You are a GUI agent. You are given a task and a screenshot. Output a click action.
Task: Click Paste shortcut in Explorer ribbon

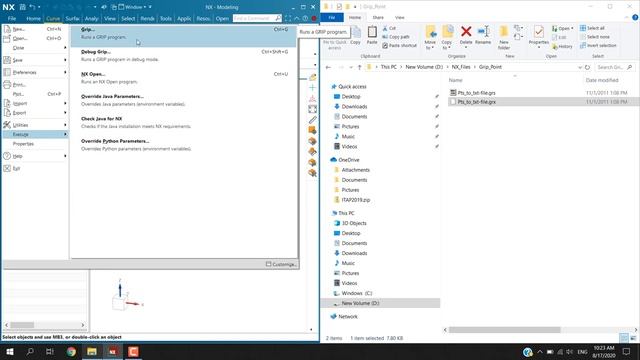[400, 45]
